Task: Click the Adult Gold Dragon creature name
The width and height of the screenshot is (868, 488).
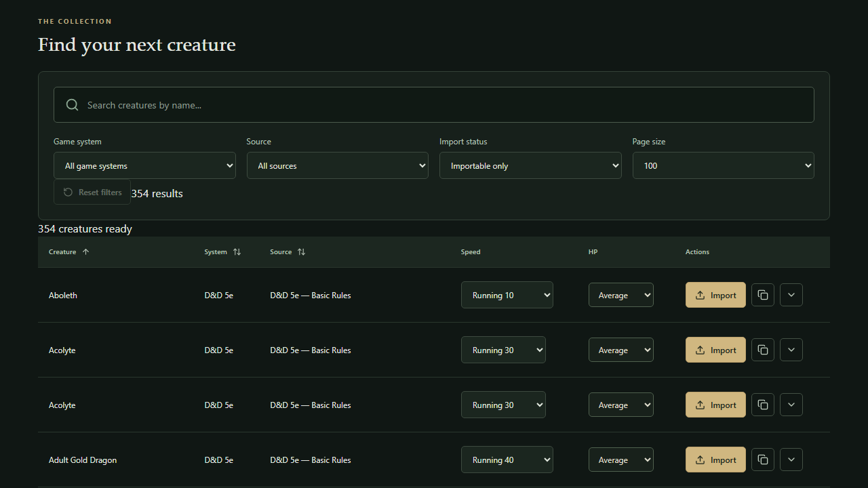Action: [83, 460]
